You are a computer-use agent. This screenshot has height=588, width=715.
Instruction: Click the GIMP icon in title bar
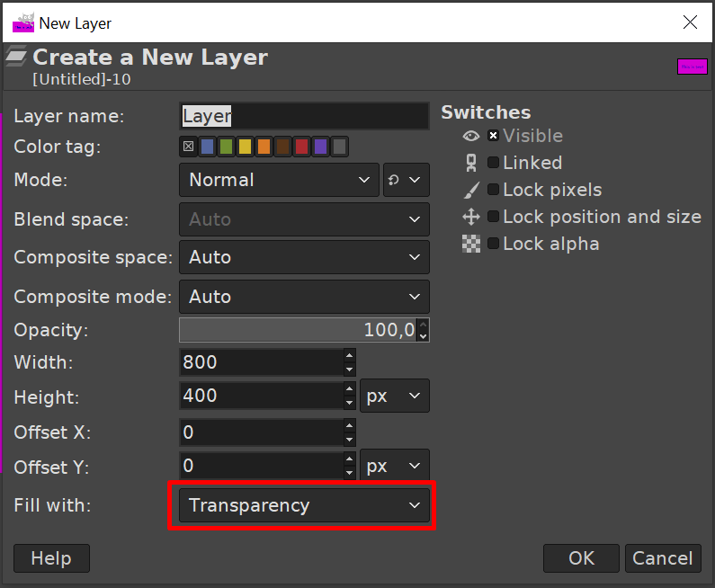coord(23,22)
